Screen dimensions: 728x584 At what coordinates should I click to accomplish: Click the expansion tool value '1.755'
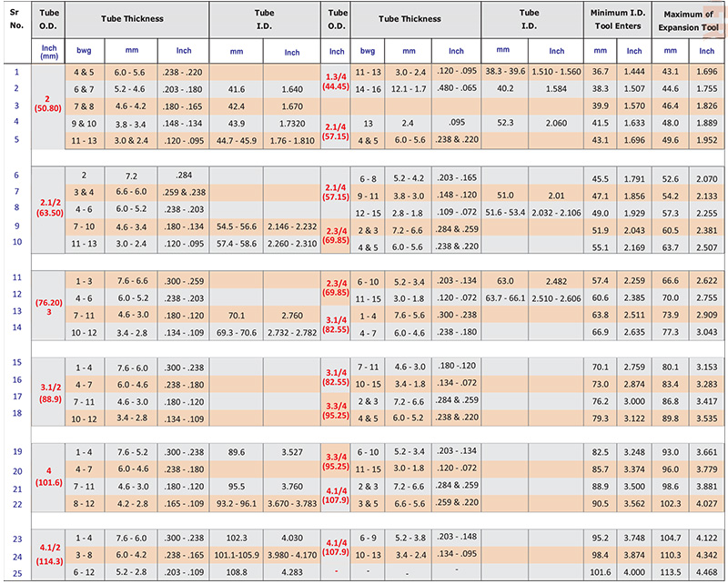point(707,88)
